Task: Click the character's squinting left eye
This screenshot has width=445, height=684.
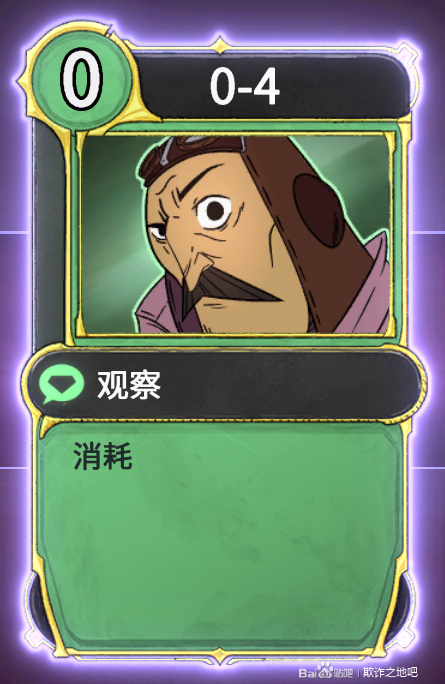Action: [x=157, y=232]
